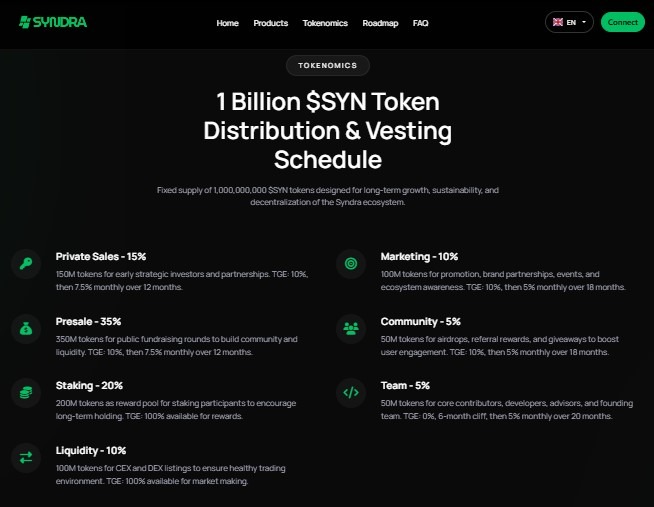Click the Presale - 35% heading
Image resolution: width=654 pixels, height=507 pixels.
click(88, 322)
